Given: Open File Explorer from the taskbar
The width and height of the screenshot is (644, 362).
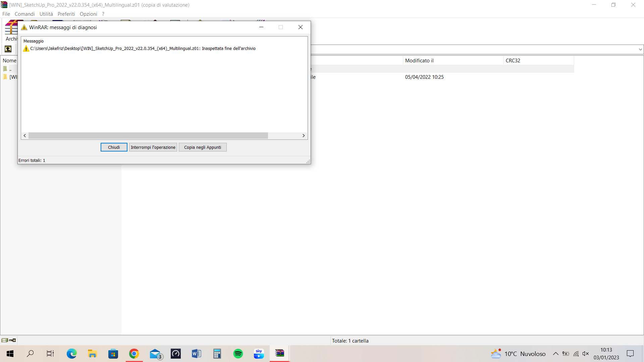Looking at the screenshot, I should click(x=92, y=354).
